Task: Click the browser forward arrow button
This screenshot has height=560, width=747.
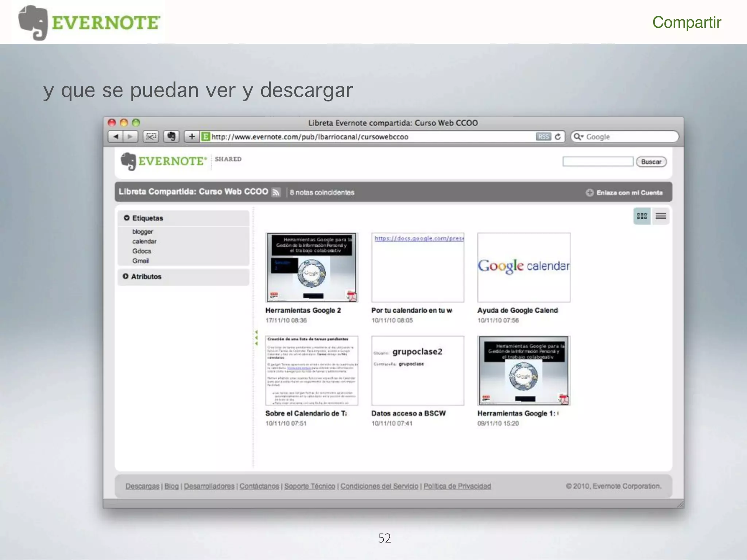Action: 130,137
